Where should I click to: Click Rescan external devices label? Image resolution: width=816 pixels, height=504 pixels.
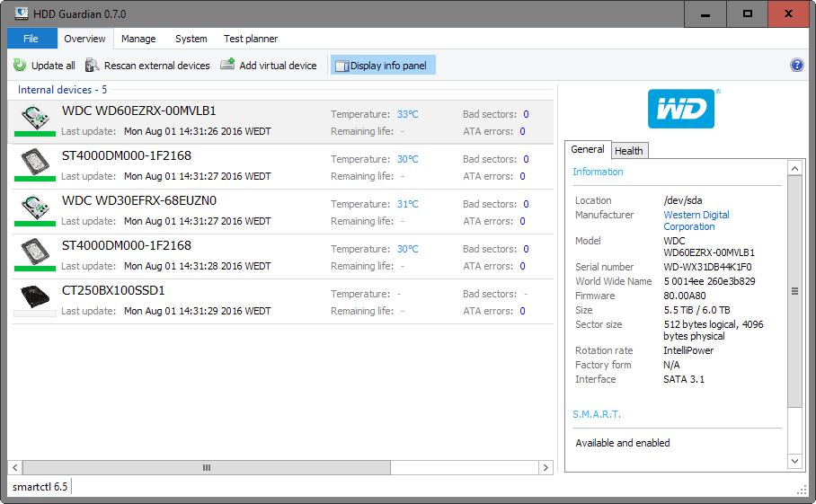156,66
